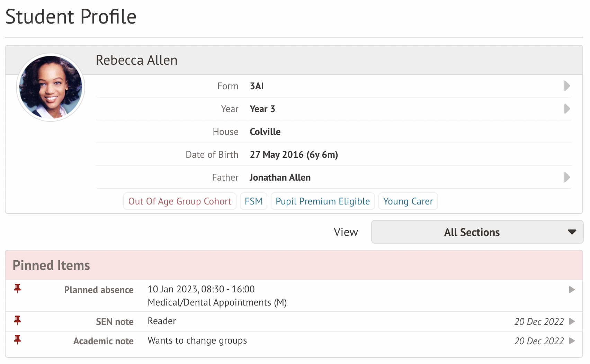Click pin icon beside Planned absence
Image resolution: width=590 pixels, height=364 pixels.
click(17, 288)
